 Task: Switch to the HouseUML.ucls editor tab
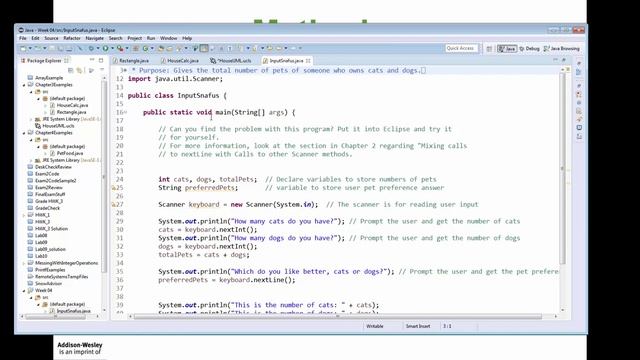pos(231,60)
